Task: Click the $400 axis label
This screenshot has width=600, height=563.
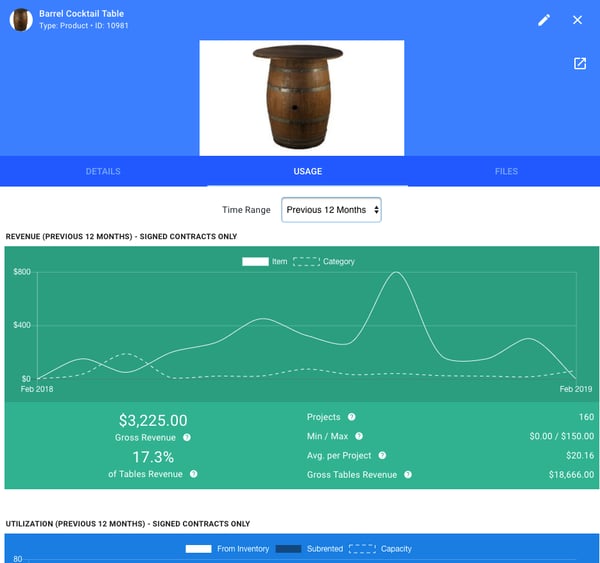Action: tap(22, 325)
